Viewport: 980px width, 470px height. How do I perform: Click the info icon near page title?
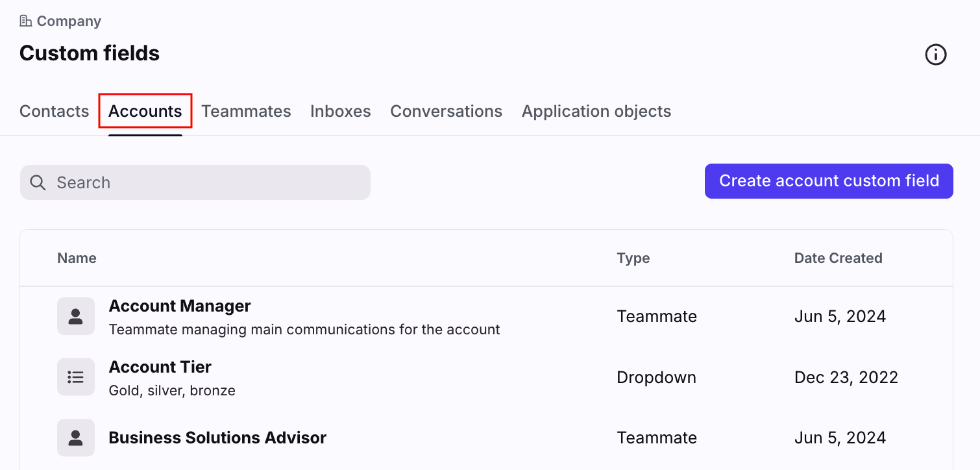pos(935,55)
